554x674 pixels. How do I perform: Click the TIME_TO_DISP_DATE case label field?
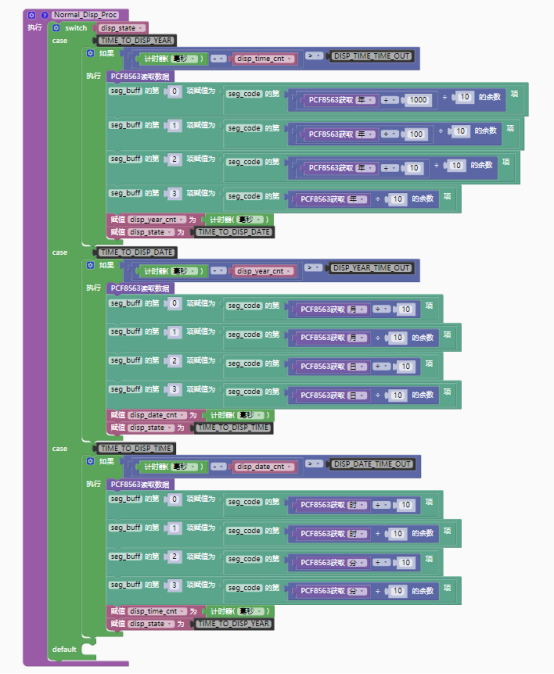[x=136, y=252]
